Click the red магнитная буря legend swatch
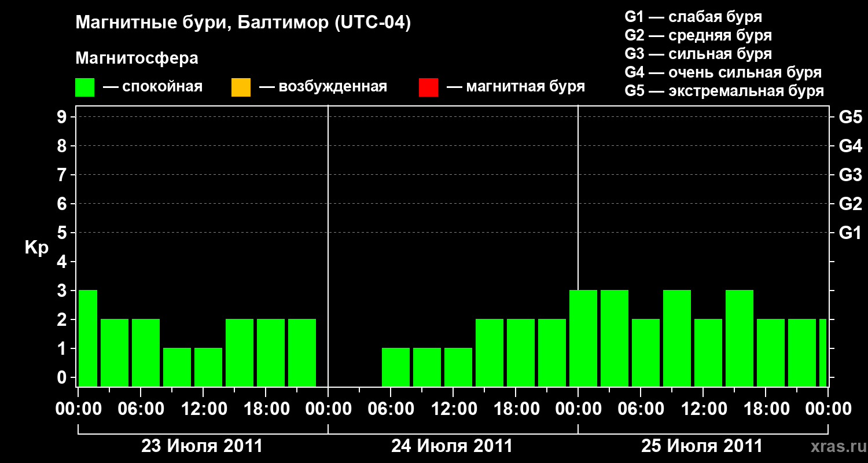This screenshot has width=868, height=463. point(428,87)
